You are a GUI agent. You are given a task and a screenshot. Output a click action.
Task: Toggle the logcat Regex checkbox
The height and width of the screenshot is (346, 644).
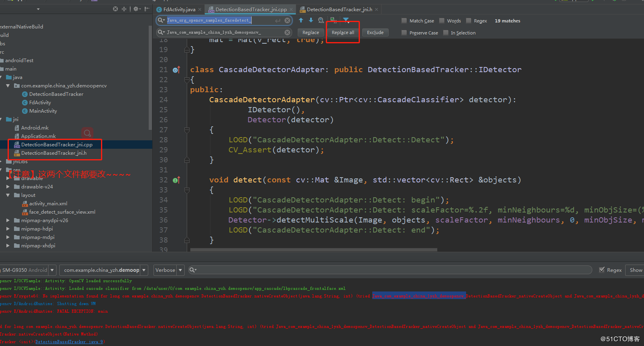[x=602, y=270]
